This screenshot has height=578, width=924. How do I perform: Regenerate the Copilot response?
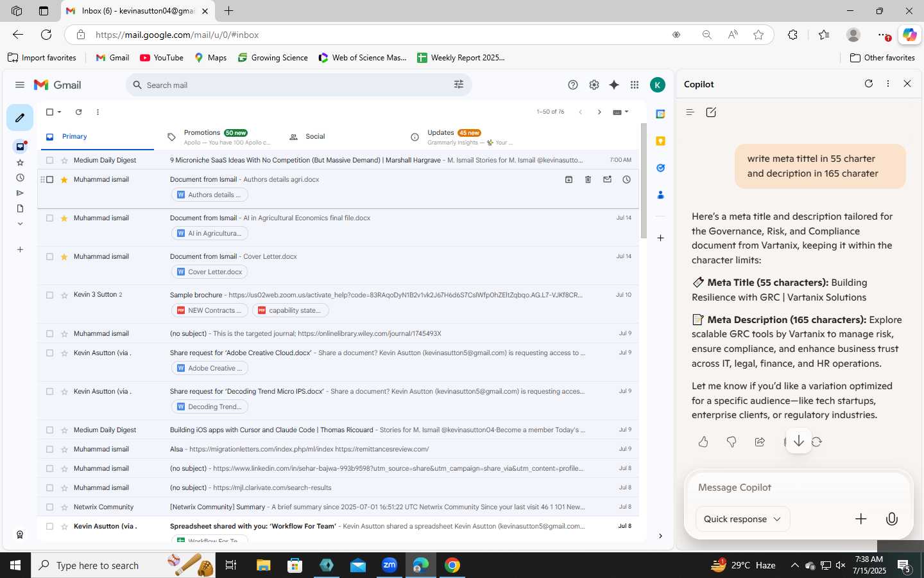click(x=817, y=442)
